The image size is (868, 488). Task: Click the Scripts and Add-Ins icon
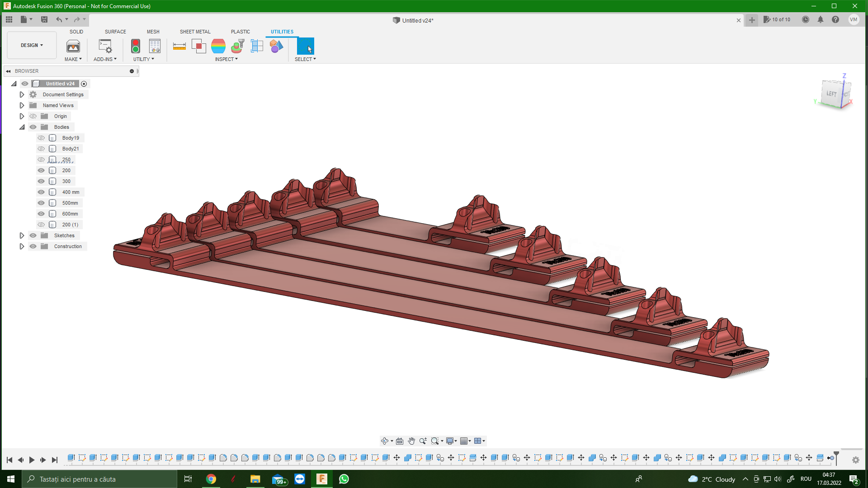point(105,46)
